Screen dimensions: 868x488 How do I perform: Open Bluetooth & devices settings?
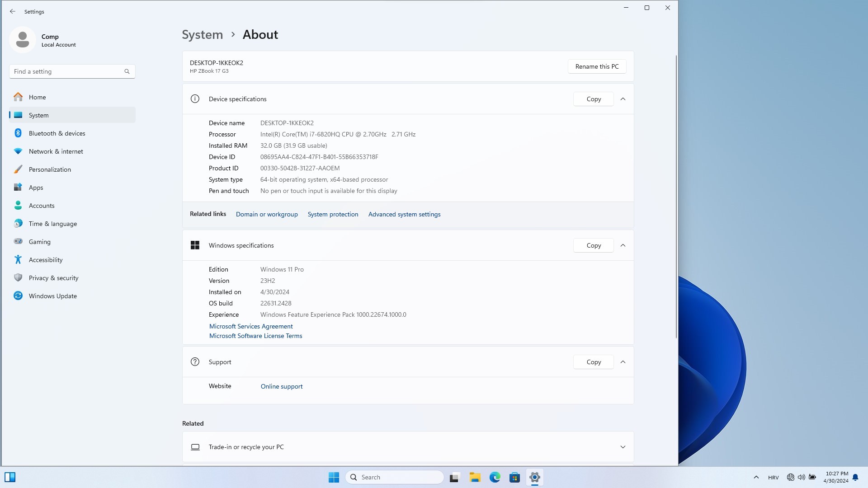[72, 133]
